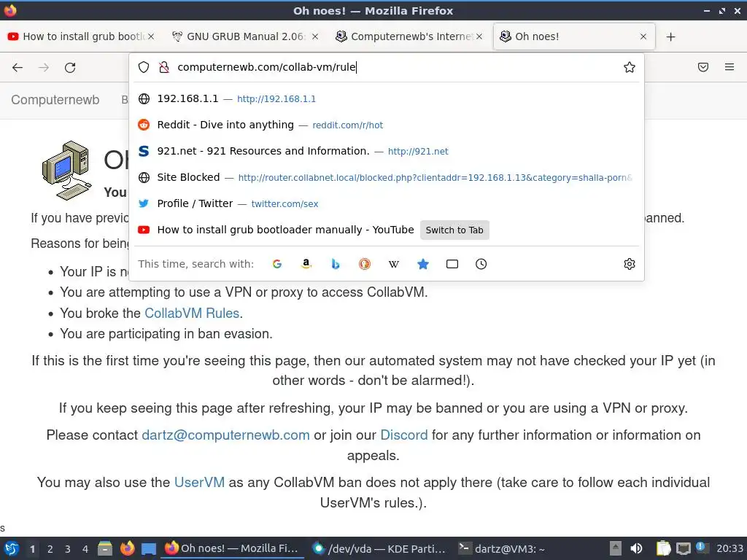Open the volume control in system tray
Viewport: 747px width, 560px height.
[636, 548]
